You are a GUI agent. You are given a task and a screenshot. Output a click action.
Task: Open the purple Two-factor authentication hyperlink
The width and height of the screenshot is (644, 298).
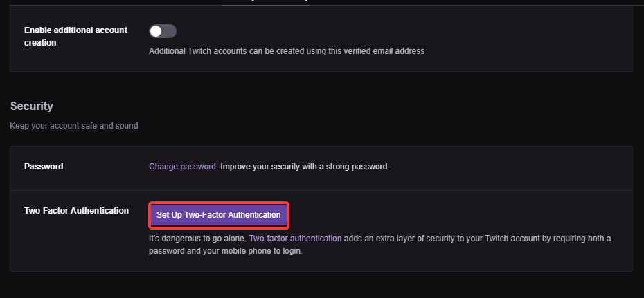pyautogui.click(x=295, y=239)
